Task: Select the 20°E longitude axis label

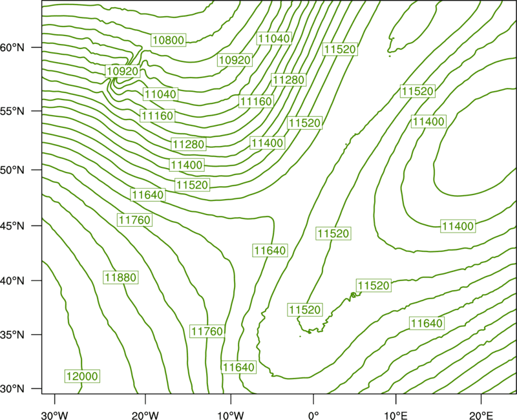Action: tap(481, 415)
